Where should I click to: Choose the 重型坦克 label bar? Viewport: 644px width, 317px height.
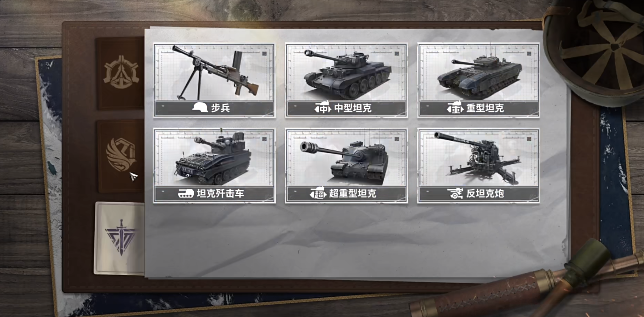click(x=478, y=108)
